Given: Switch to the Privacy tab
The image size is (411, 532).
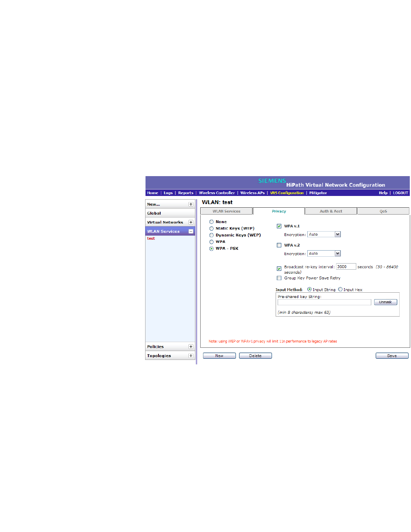Looking at the screenshot, I should pos(279,211).
